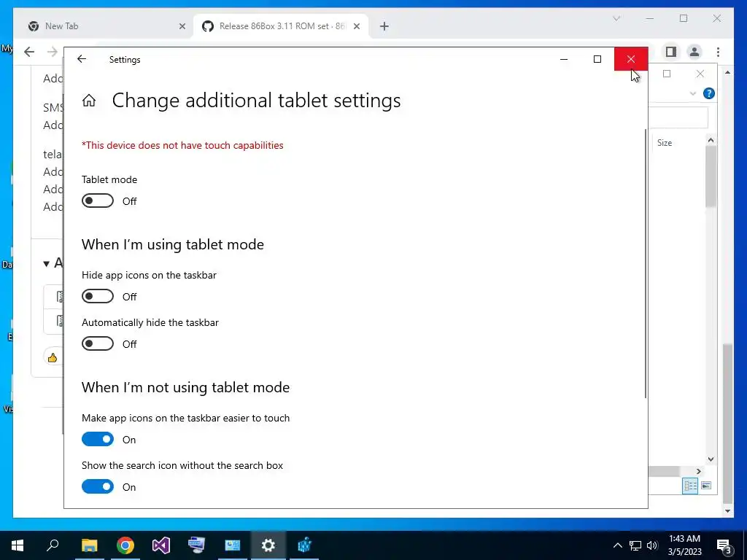Viewport: 747px width, 560px height.
Task: Click the Chrome page scroll down arrow
Action: [727, 511]
